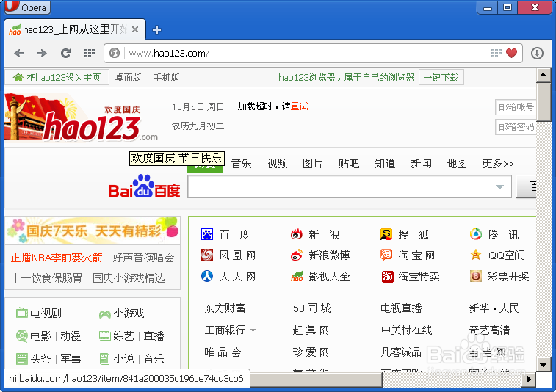
Task: Open 中关村在线 link
Action: click(x=406, y=330)
